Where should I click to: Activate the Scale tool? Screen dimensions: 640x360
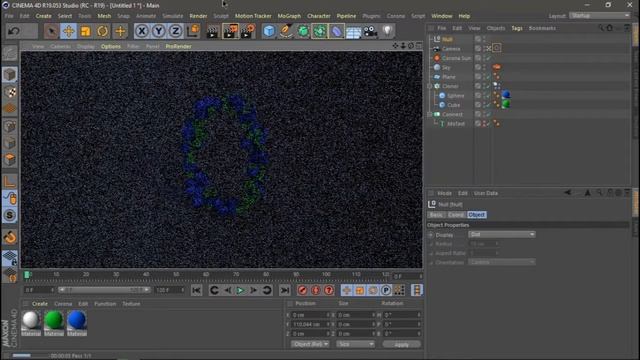(x=85, y=31)
